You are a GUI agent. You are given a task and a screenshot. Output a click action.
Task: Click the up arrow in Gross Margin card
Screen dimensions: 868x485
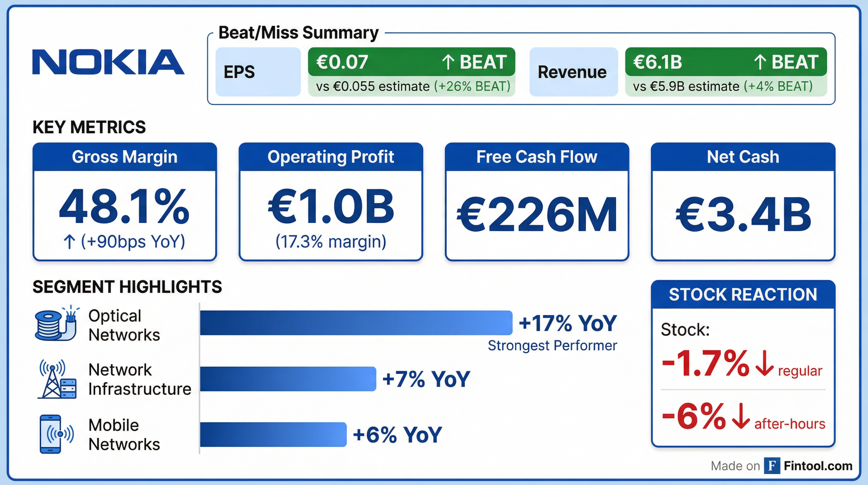click(x=69, y=242)
